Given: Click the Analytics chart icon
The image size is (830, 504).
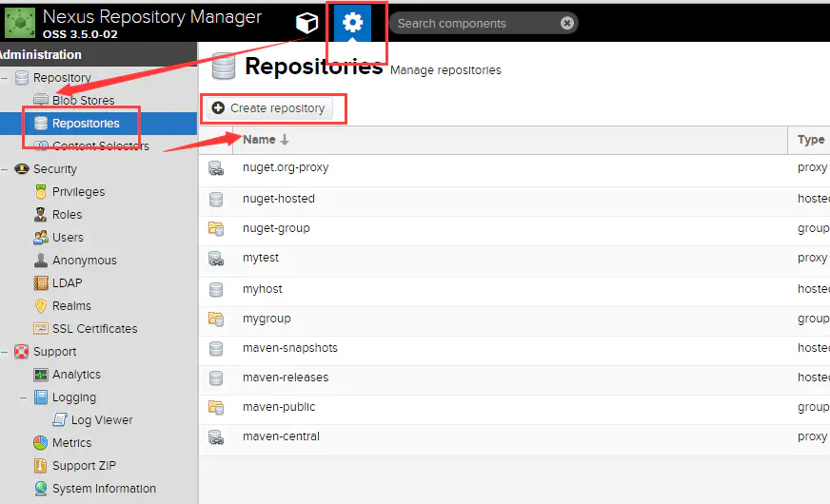Looking at the screenshot, I should [x=40, y=375].
